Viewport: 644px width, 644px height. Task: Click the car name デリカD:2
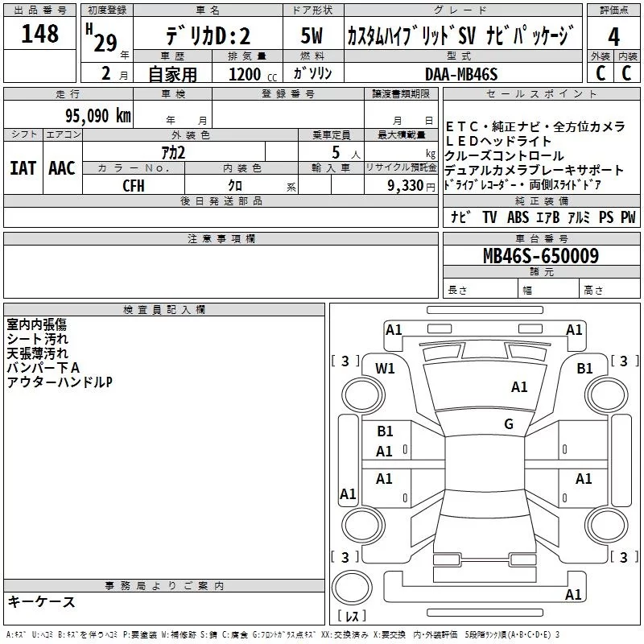click(208, 35)
